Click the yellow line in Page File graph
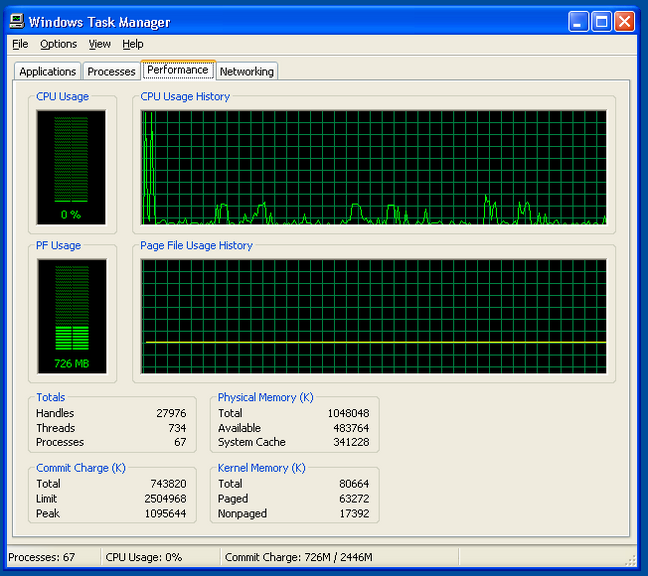Screen dimensions: 648x576 (x=373, y=342)
